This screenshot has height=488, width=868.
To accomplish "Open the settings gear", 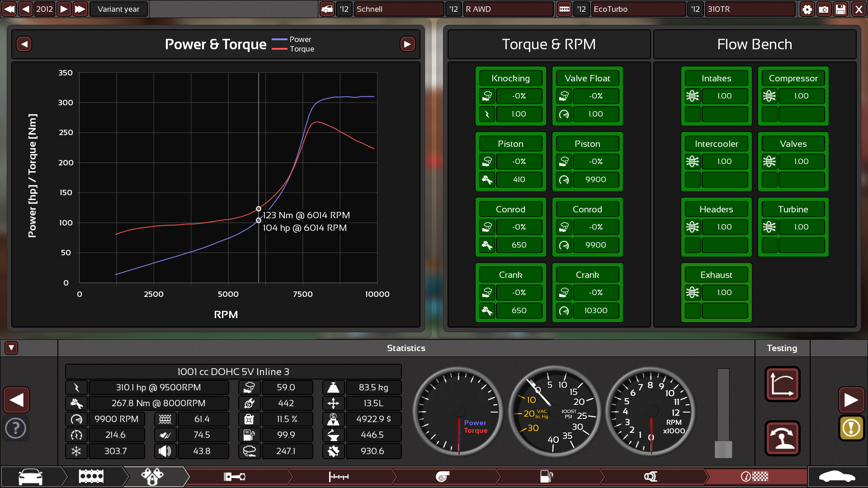I will 807,9.
